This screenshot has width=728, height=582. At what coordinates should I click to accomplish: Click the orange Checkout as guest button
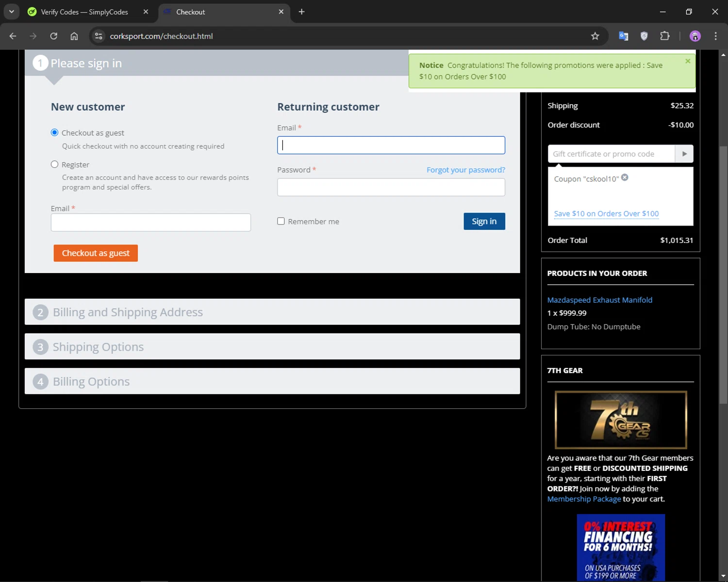pos(96,253)
